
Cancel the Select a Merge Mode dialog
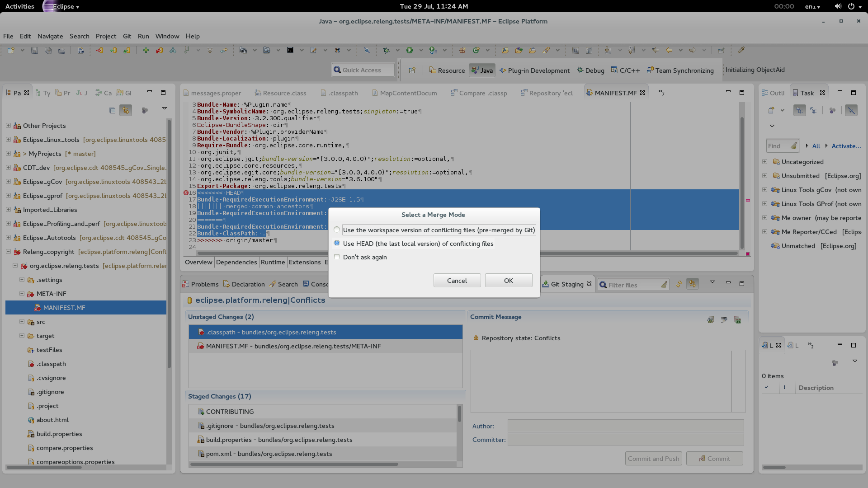pyautogui.click(x=457, y=281)
